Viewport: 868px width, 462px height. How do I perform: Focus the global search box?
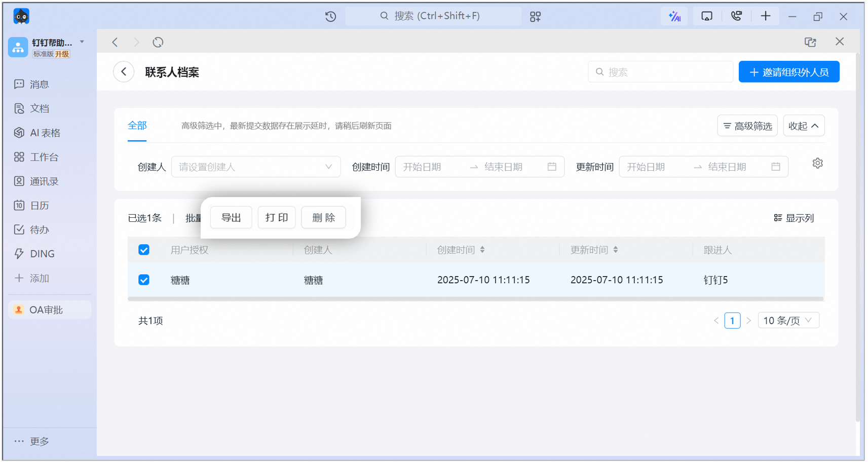point(433,16)
